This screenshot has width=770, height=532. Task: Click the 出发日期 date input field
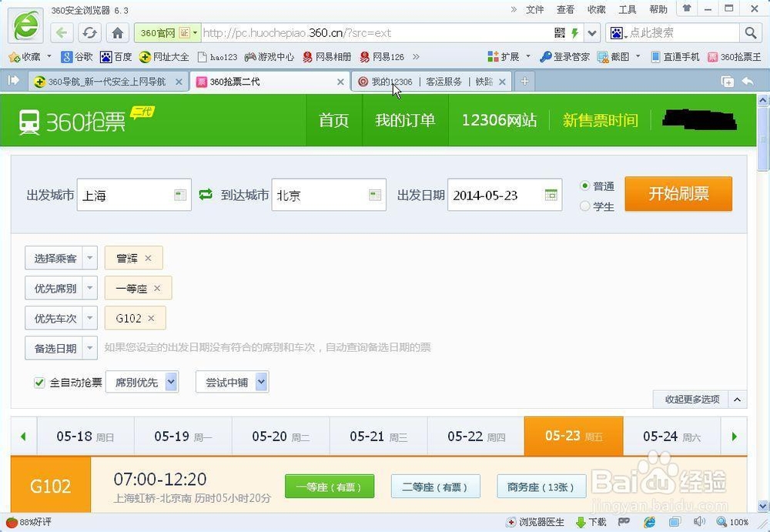coord(504,195)
